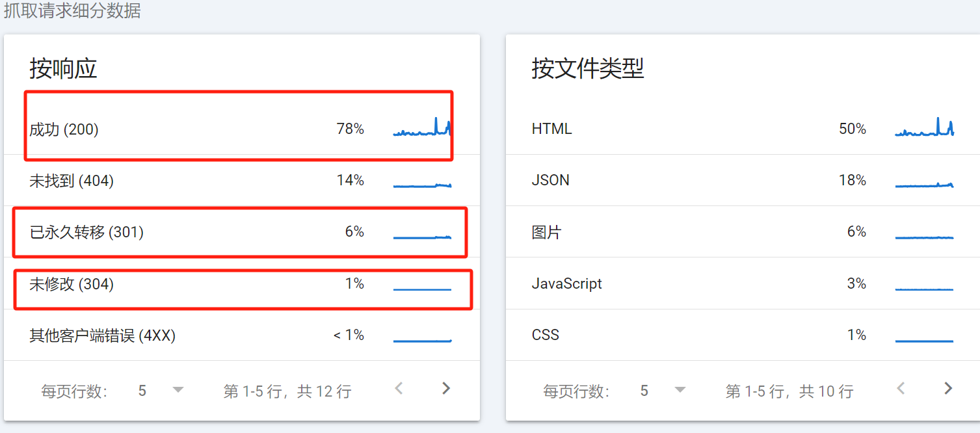Go to next page in 按文件类型 table
The image size is (980, 433).
click(x=947, y=388)
